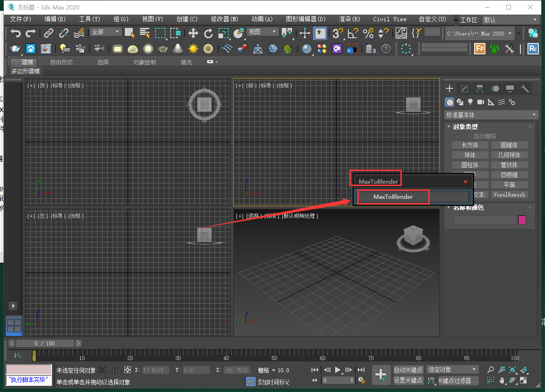Click the Redo arrow icon
This screenshot has width=545, height=392.
point(31,34)
